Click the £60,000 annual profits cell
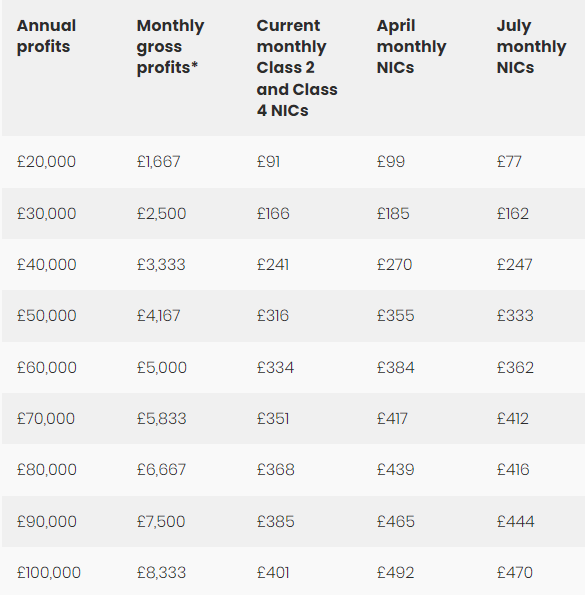The width and height of the screenshot is (585, 595). pos(47,367)
